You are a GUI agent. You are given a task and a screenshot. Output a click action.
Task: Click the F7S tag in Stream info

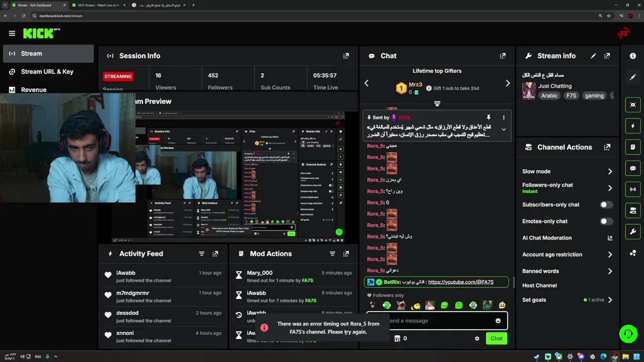571,96
